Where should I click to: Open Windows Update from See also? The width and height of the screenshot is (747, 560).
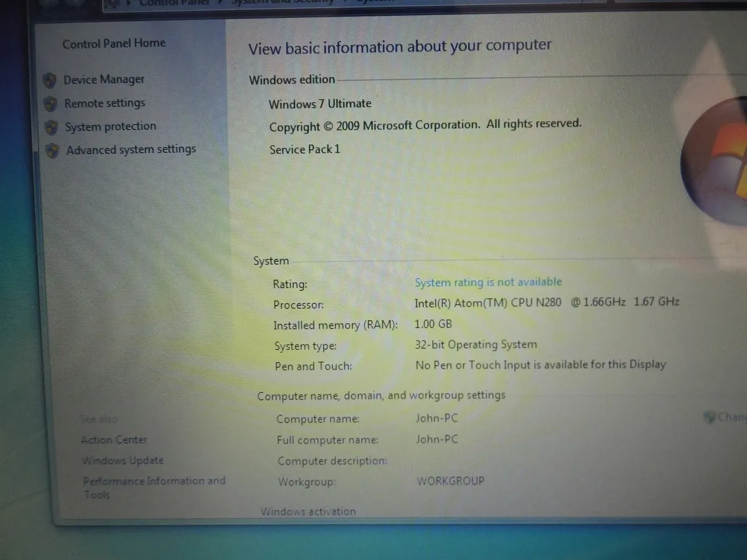click(x=123, y=460)
